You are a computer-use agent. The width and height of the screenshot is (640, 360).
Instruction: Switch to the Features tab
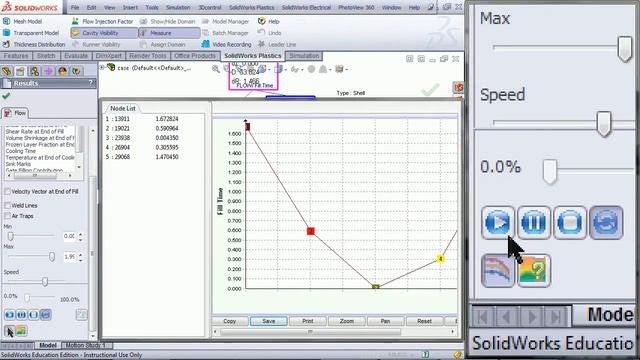click(16, 56)
